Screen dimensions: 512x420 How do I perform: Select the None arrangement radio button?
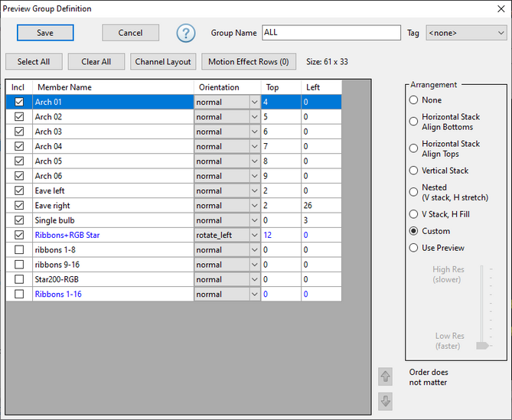(x=414, y=100)
